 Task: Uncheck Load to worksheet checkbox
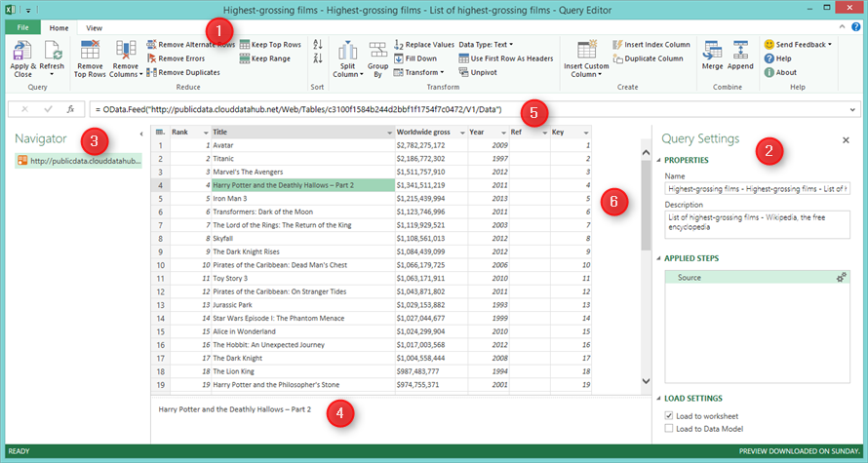coord(667,416)
